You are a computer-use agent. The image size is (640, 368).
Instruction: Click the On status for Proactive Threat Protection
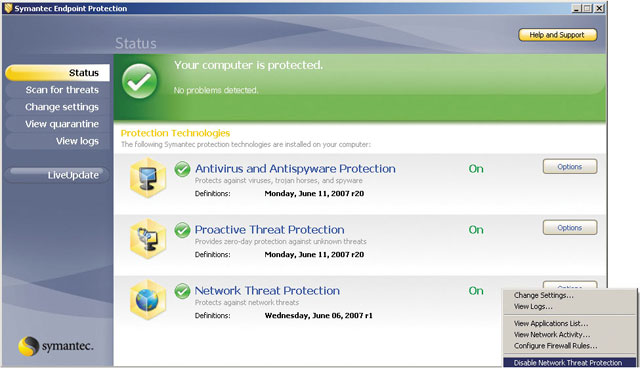tap(476, 230)
